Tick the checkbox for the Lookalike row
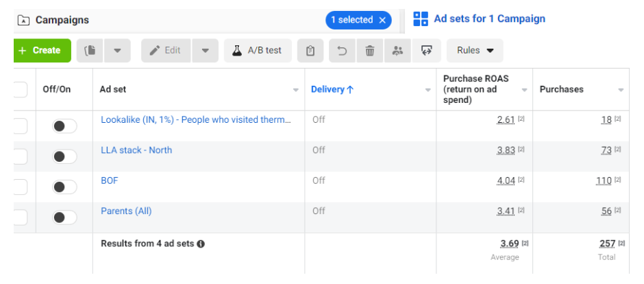 click(20, 126)
